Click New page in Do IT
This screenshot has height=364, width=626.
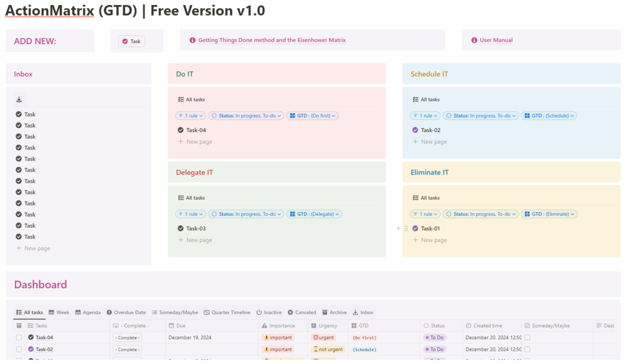point(195,141)
